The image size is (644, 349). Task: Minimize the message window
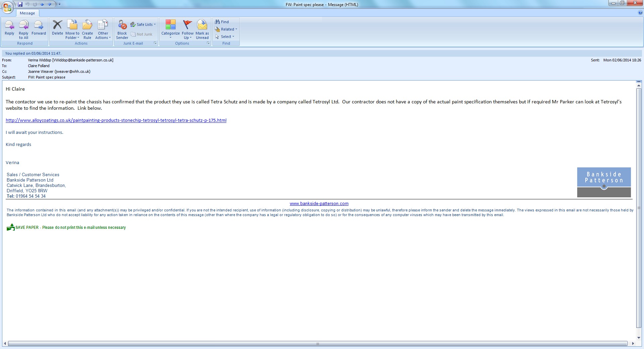click(613, 3)
